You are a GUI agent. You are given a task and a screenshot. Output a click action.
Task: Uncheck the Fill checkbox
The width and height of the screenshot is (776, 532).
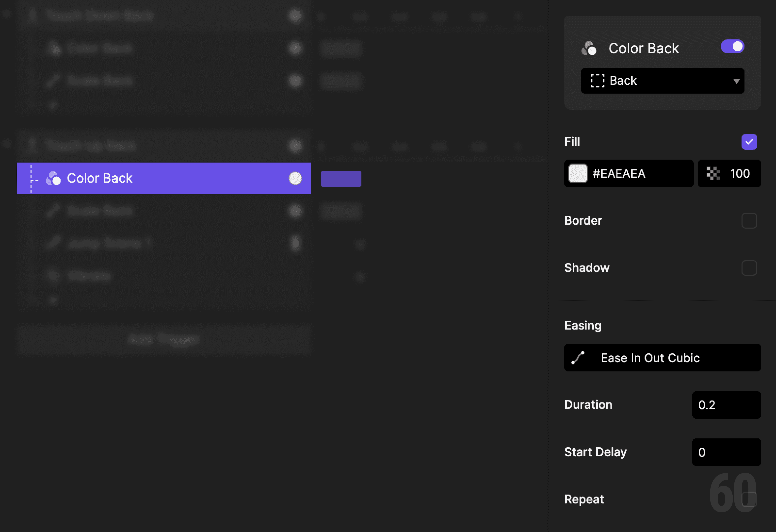(750, 142)
